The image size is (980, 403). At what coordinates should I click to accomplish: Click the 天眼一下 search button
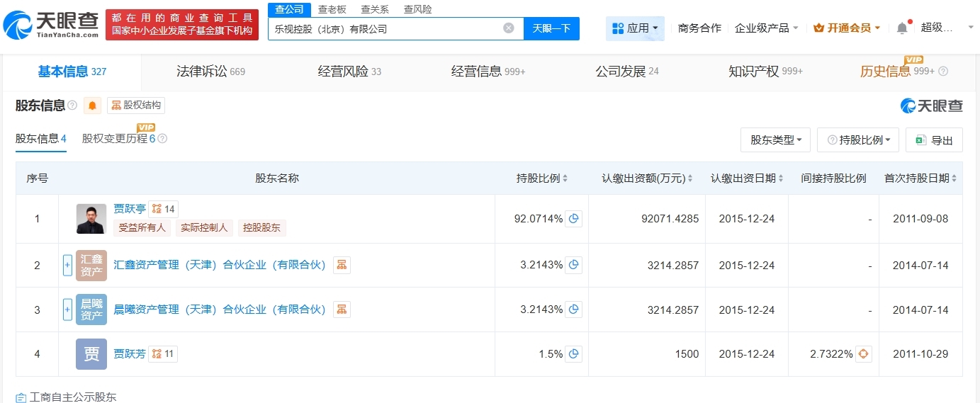tap(551, 28)
